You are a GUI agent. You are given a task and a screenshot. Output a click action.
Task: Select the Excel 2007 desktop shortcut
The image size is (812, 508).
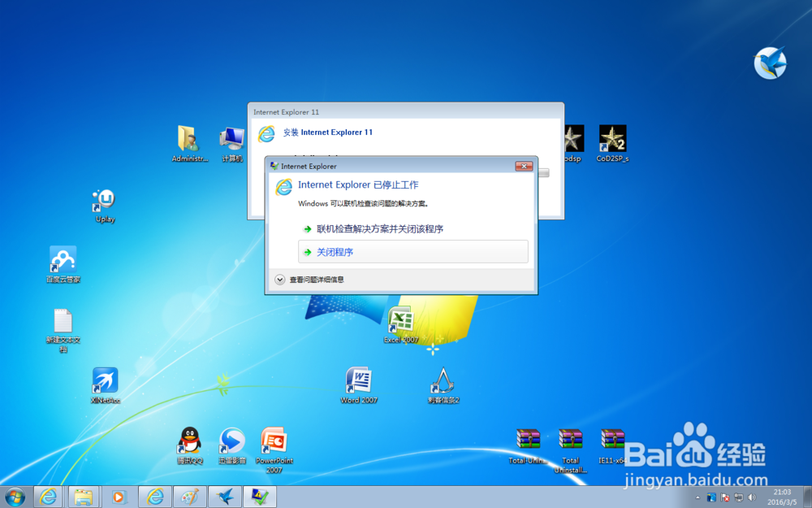pyautogui.click(x=401, y=325)
